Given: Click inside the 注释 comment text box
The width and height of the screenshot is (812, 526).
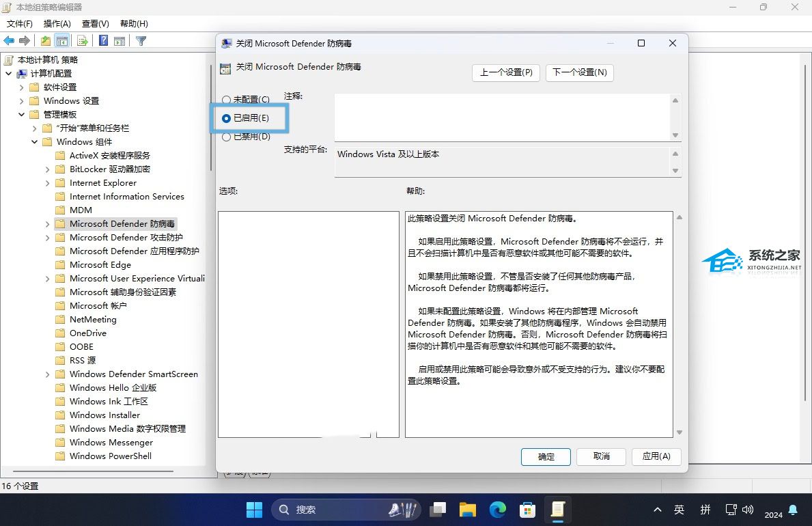Looking at the screenshot, I should click(503, 117).
